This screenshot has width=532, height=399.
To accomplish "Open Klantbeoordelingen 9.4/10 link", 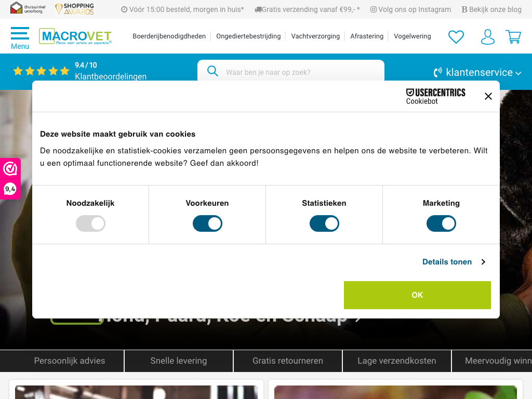I will click(111, 71).
